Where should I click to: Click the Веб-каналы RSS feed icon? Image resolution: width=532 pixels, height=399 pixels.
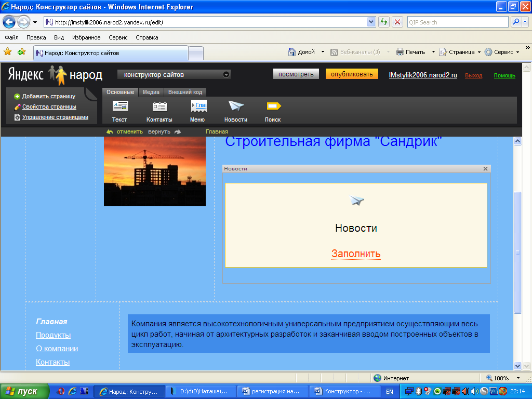pyautogui.click(x=334, y=52)
